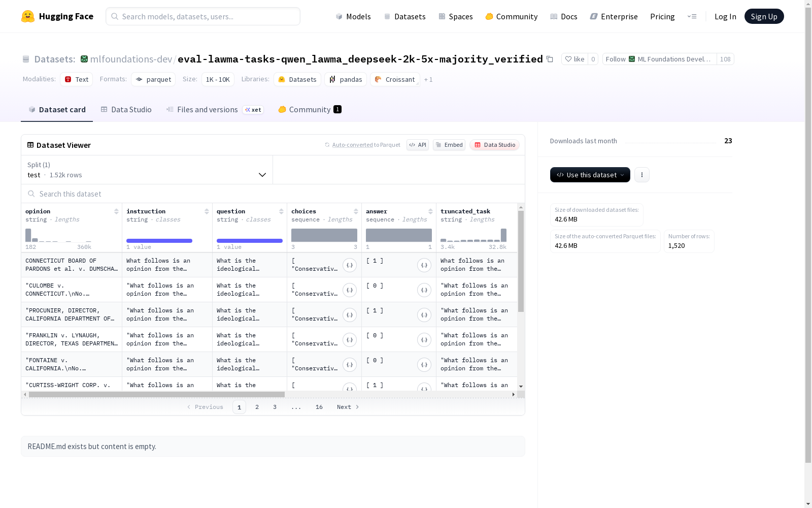The width and height of the screenshot is (812, 508).
Task: Open Community in the top navigation
Action: tap(511, 16)
